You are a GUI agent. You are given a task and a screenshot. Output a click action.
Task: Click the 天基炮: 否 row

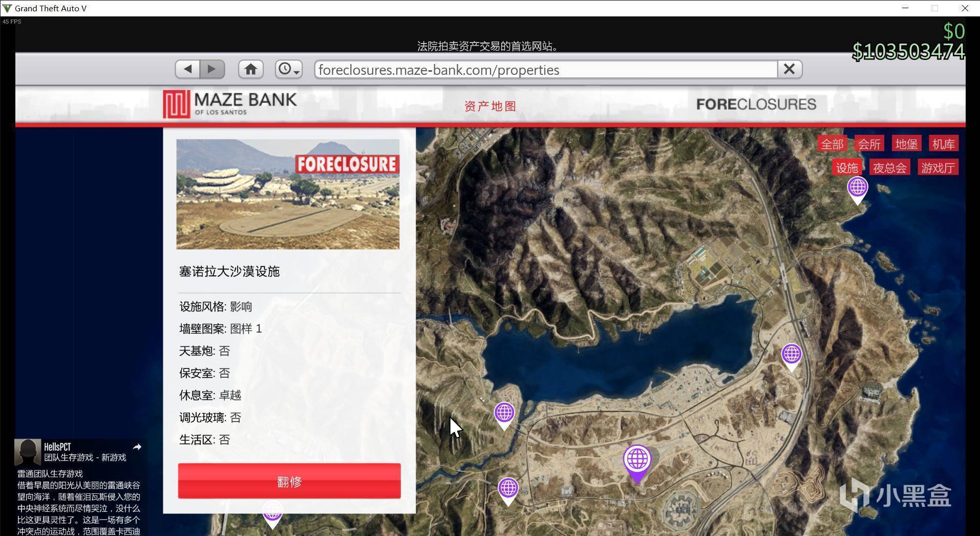[x=205, y=351]
